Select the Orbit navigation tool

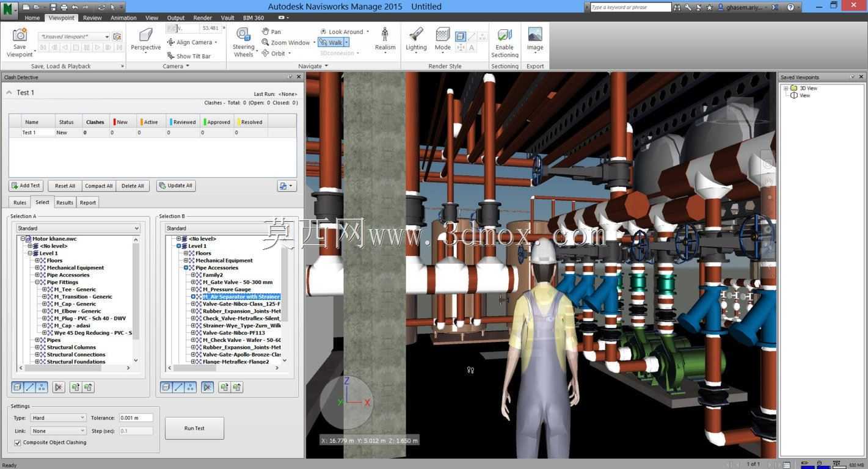(x=274, y=53)
